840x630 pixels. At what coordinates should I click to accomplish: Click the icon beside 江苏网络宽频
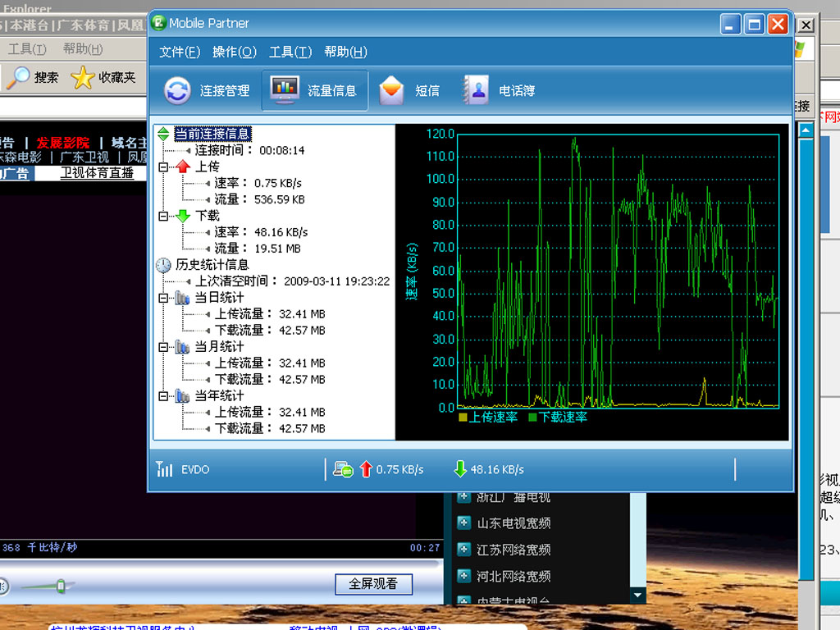click(x=464, y=550)
